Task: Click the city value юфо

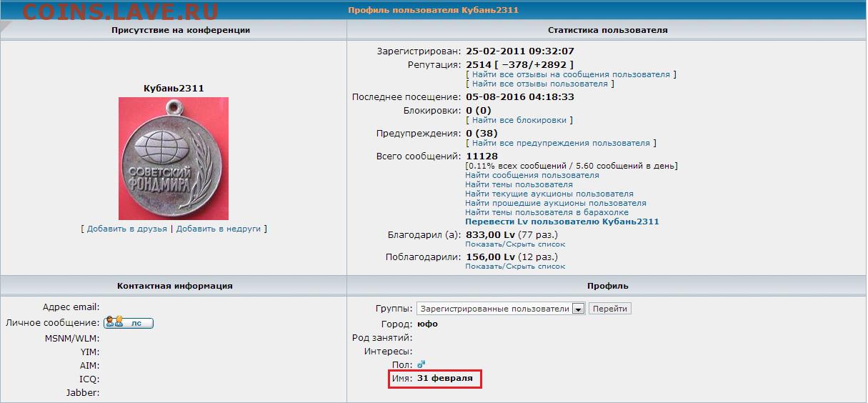Action: (427, 324)
